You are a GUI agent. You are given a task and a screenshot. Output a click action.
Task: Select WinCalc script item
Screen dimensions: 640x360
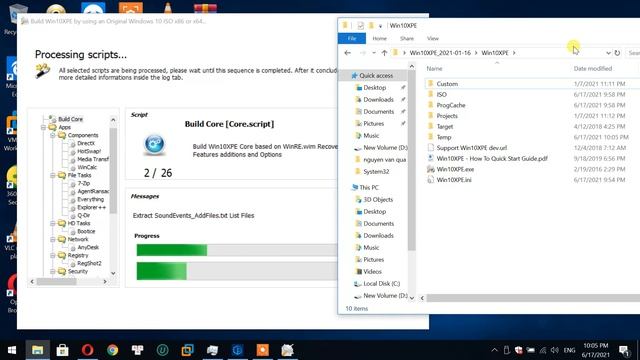[87, 167]
